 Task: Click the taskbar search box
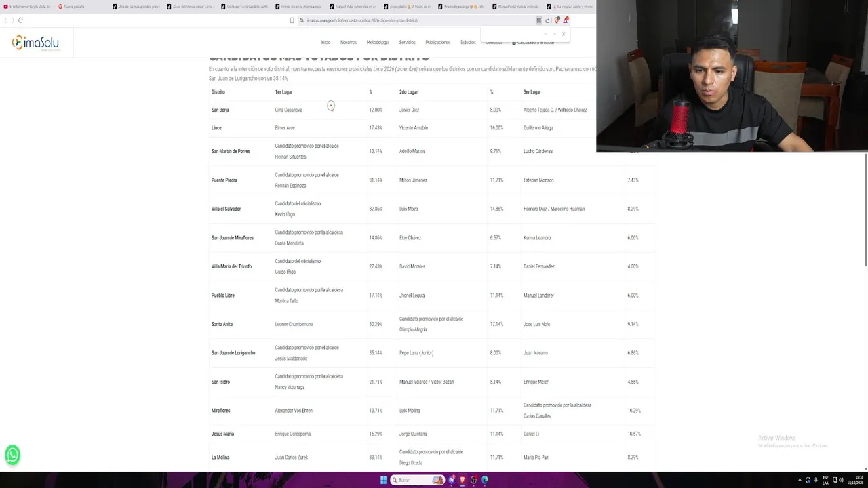tap(416, 480)
